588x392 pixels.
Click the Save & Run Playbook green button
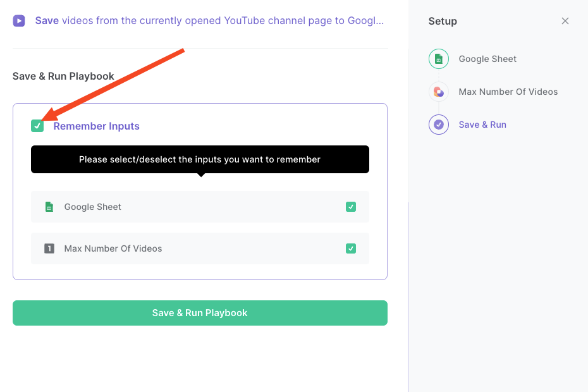200,313
